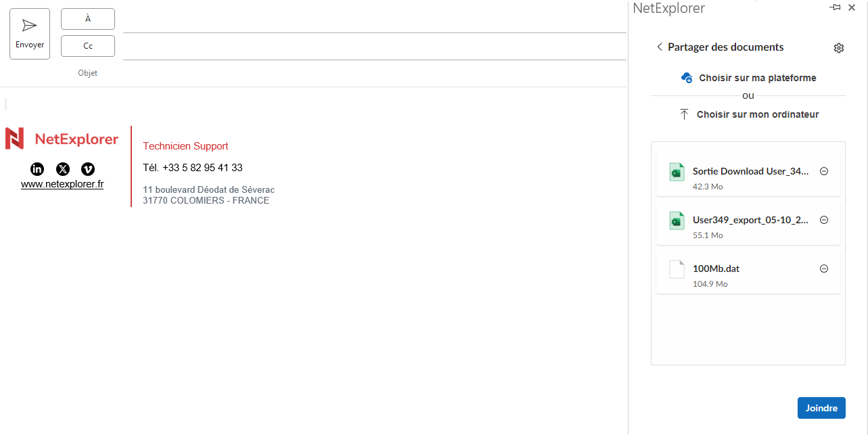Go back from Partager des documents
This screenshot has height=435, width=868.
click(x=660, y=47)
